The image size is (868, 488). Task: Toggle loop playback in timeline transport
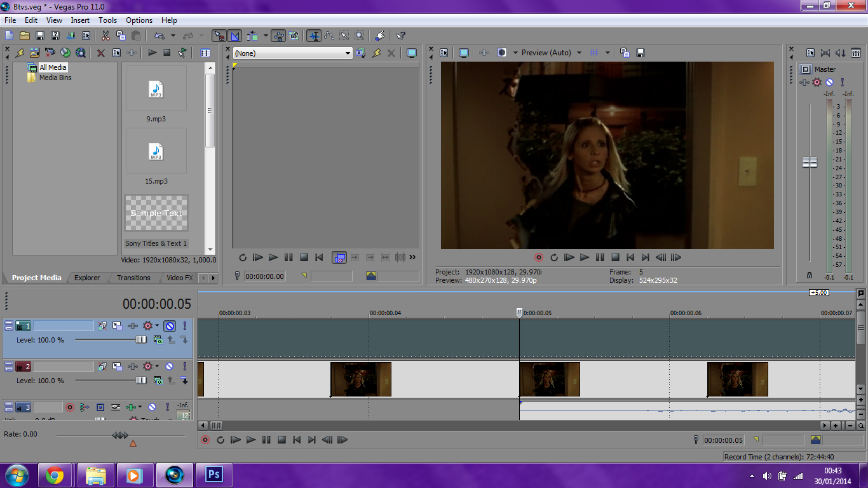coord(220,440)
